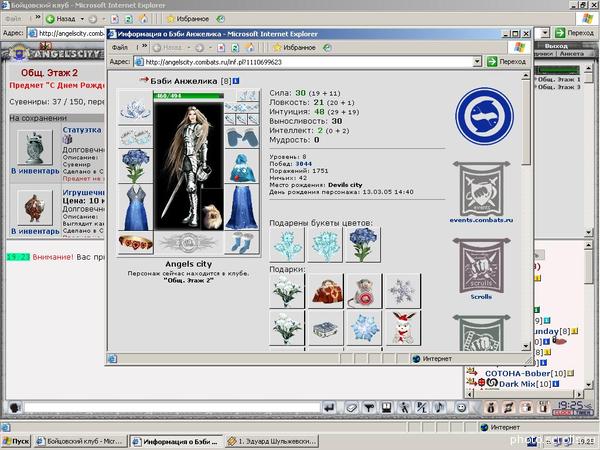
Task: Click the smiley icon in chat toolbar
Action: click(461, 408)
